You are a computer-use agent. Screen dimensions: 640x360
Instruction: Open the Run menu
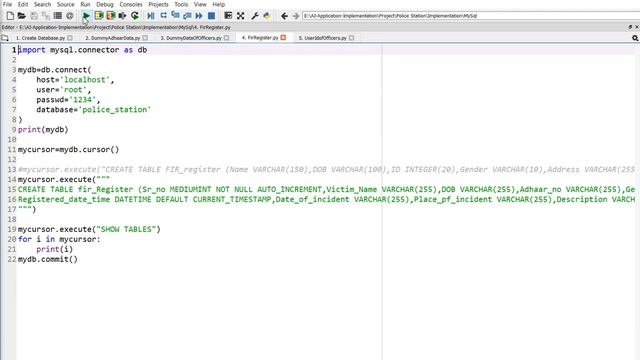pyautogui.click(x=85, y=4)
